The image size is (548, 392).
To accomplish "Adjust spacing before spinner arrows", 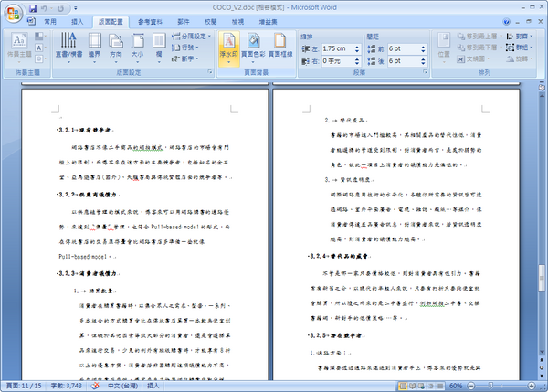I will click(x=423, y=48).
